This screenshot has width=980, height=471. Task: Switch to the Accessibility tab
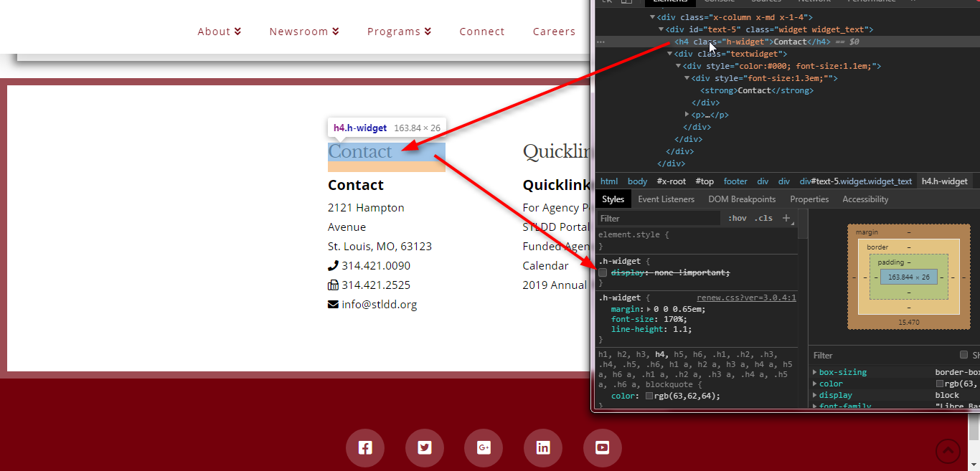point(865,199)
